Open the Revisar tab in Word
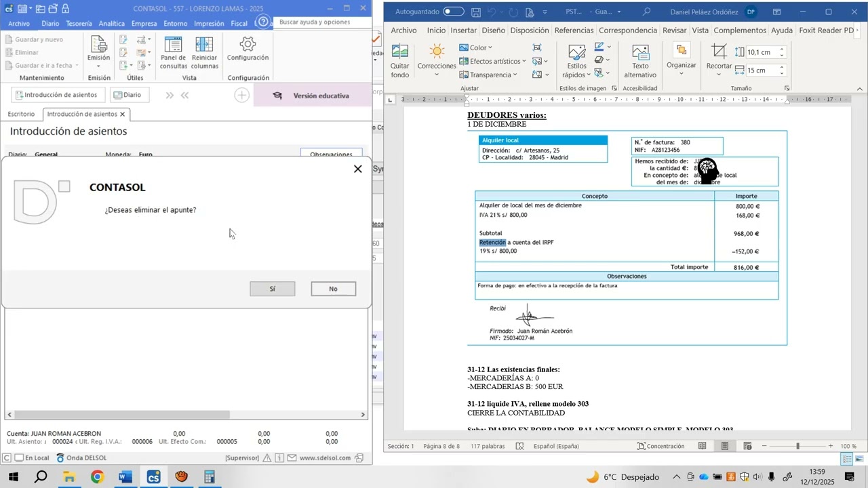This screenshot has height=488, width=868. (x=675, y=30)
